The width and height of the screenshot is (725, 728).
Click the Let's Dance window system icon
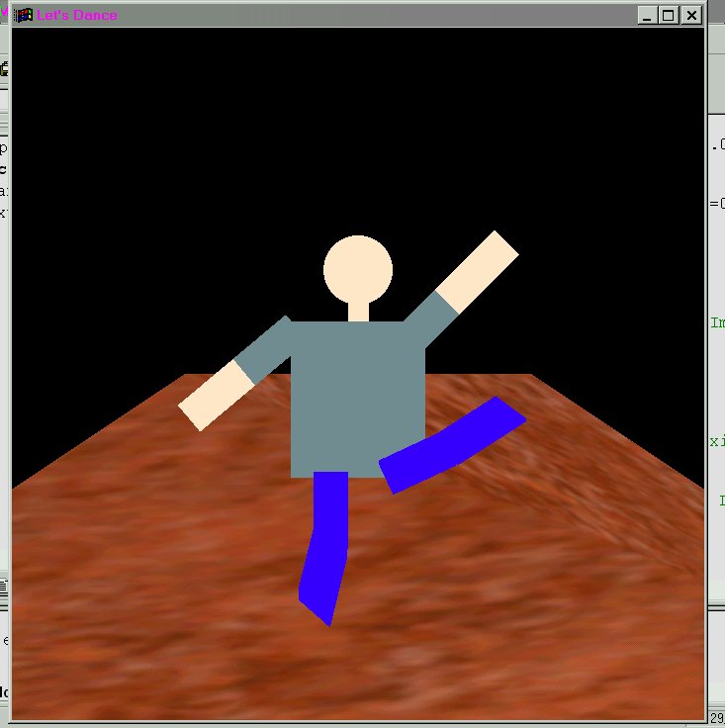click(24, 15)
